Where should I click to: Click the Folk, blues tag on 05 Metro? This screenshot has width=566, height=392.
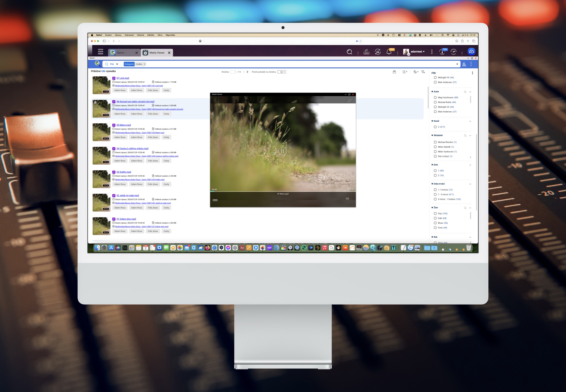pyautogui.click(x=153, y=137)
